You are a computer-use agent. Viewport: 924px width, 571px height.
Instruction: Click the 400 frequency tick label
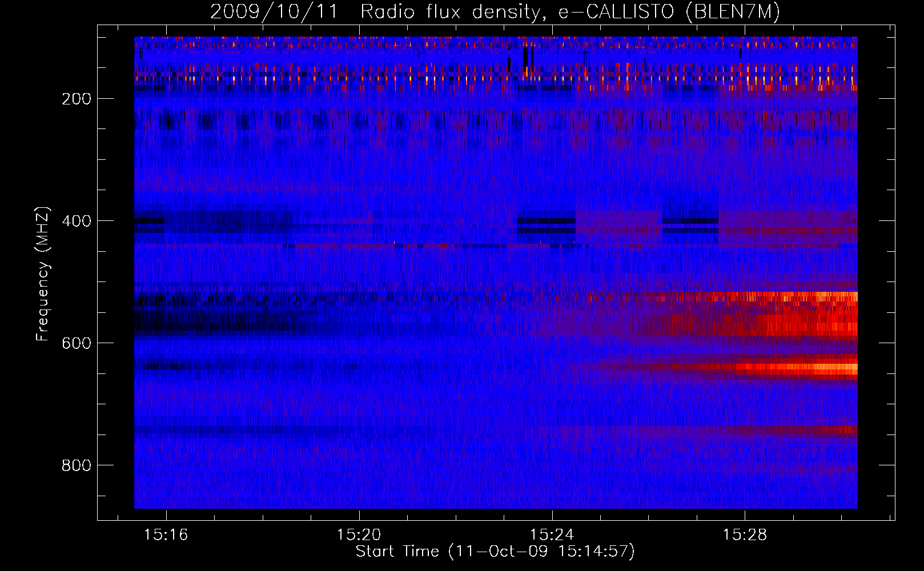tap(77, 221)
